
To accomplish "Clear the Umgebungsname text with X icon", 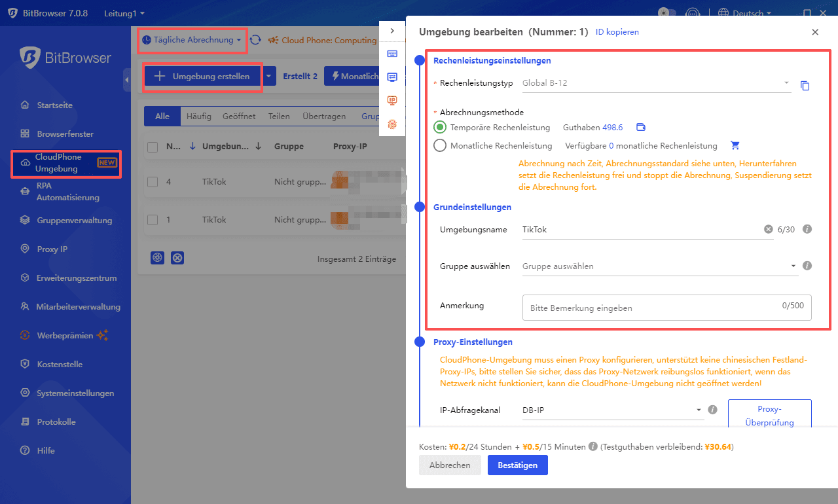I will [769, 230].
